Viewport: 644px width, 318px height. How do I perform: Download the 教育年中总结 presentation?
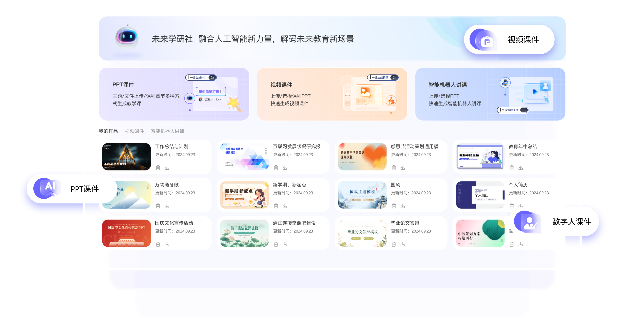coord(520,168)
